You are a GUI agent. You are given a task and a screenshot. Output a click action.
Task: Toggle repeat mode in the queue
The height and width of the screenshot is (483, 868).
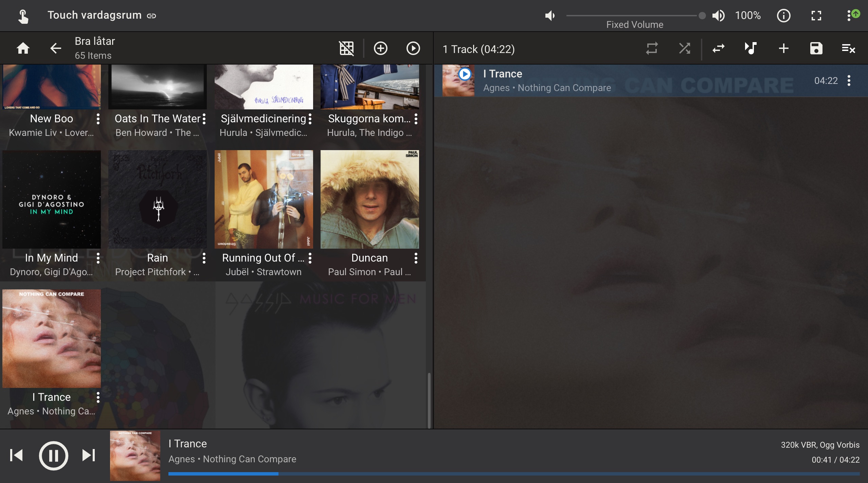point(652,48)
